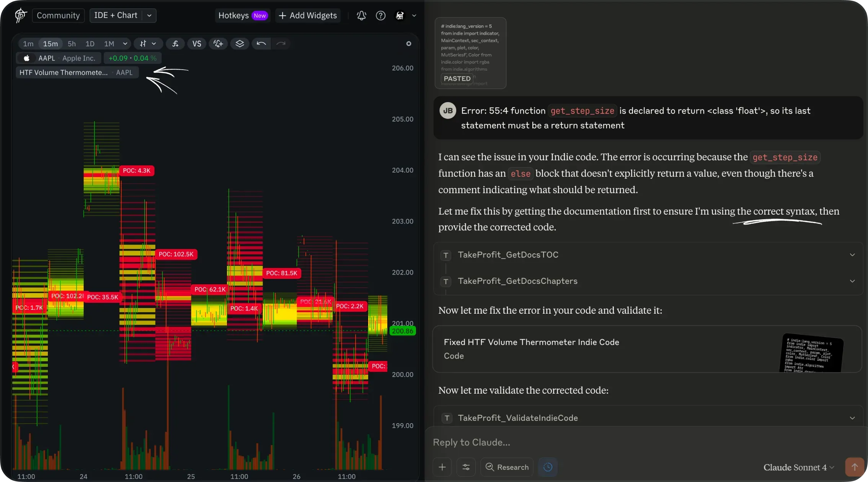Click the POC: 35.5K label
This screenshot has width=868, height=482.
103,297
